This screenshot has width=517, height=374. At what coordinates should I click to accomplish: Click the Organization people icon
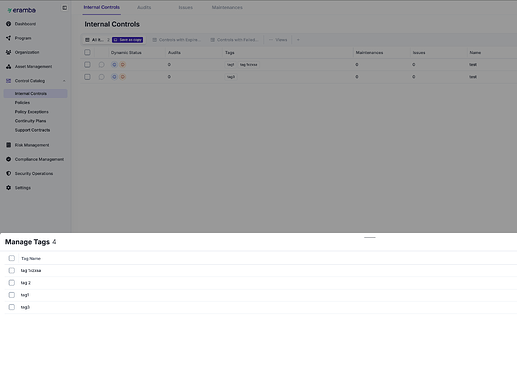click(9, 52)
